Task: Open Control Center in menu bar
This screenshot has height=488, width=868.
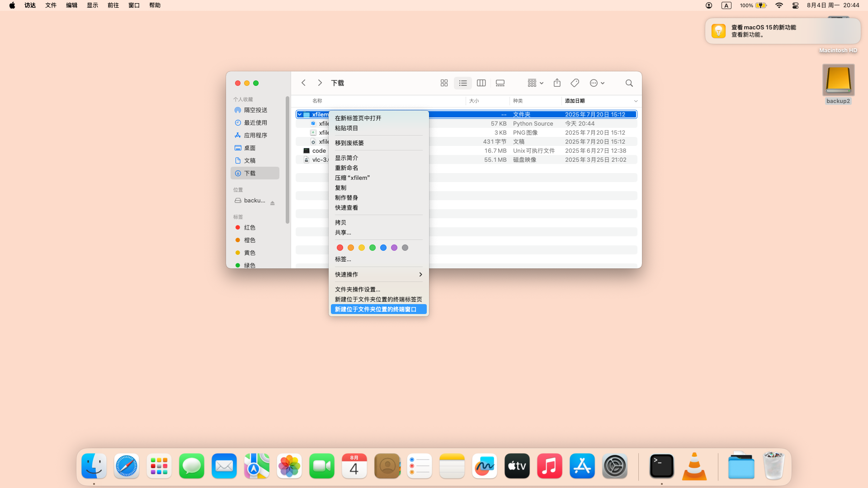Action: (795, 5)
